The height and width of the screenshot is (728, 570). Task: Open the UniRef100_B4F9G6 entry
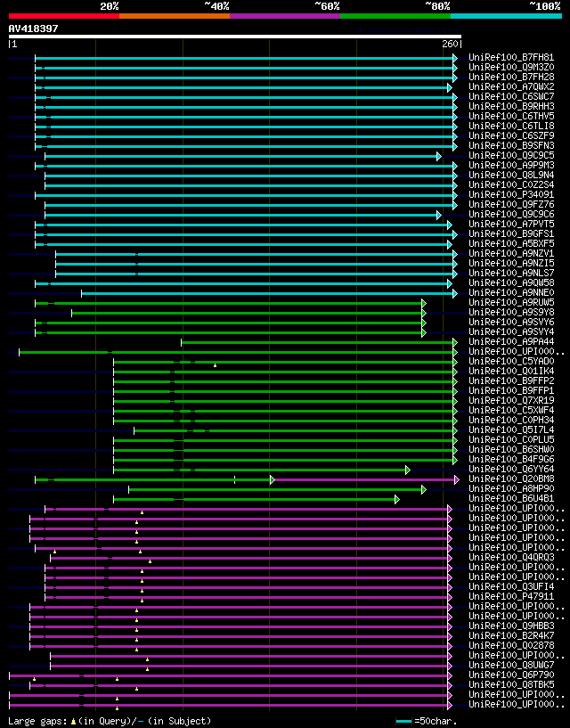(511, 459)
